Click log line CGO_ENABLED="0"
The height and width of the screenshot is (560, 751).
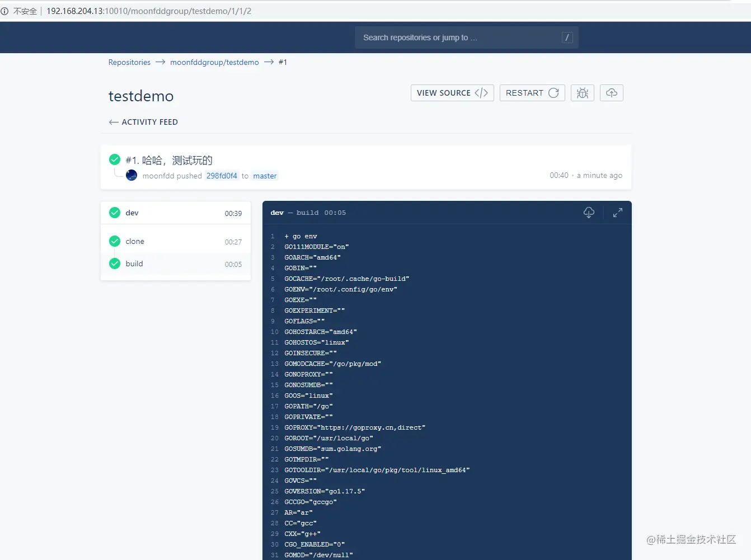tap(315, 544)
